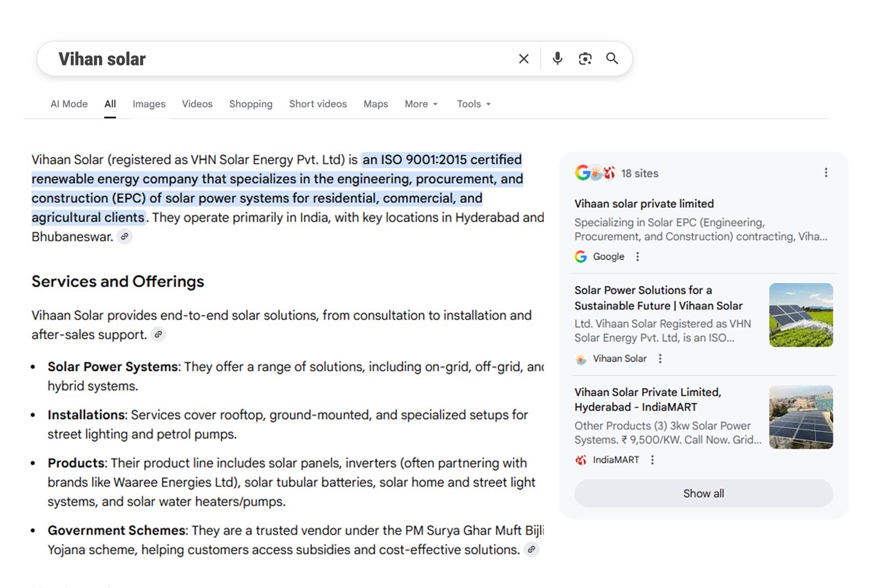Click the search magnifier icon
The height and width of the screenshot is (588, 882).
coord(612,58)
